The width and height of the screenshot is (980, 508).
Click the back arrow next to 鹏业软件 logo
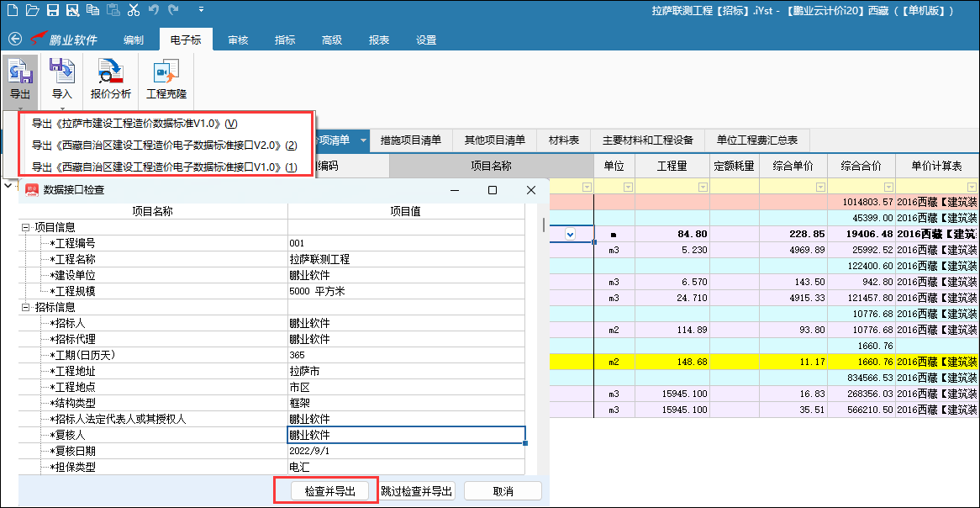click(14, 40)
